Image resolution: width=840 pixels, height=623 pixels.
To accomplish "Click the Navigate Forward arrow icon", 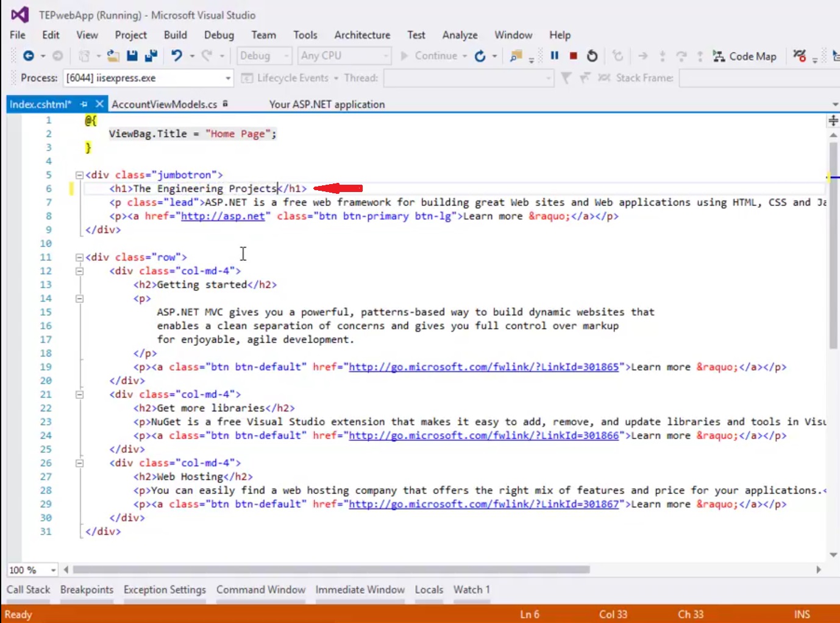I will (x=57, y=56).
